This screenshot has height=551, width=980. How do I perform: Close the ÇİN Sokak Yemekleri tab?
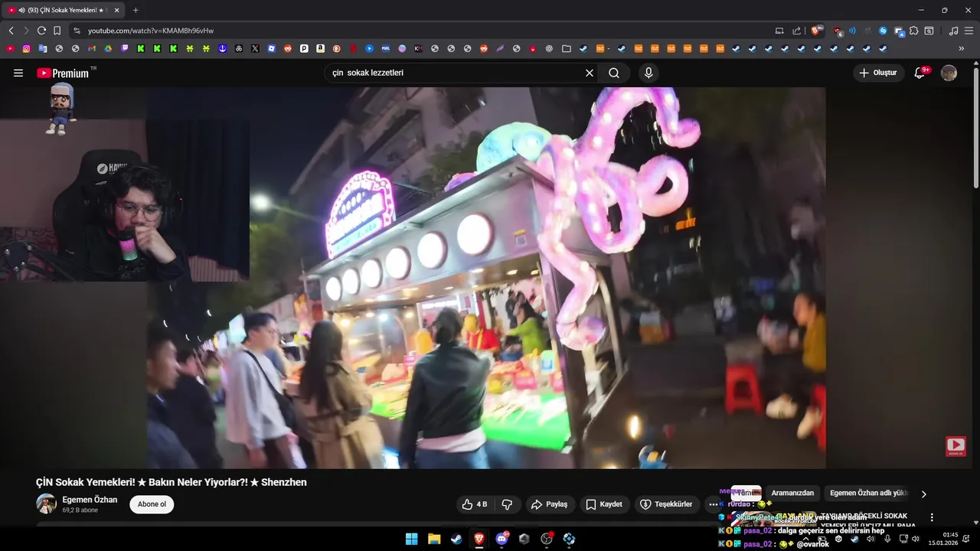point(116,10)
